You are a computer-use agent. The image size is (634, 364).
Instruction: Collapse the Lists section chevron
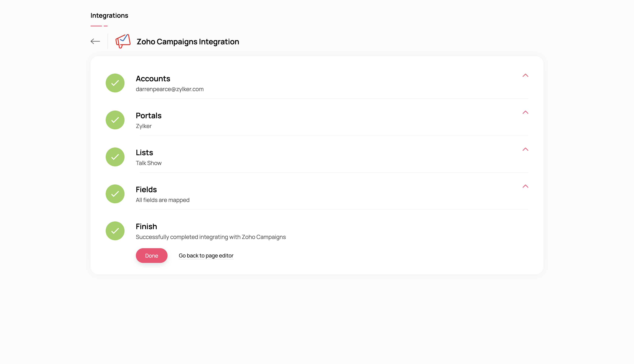pyautogui.click(x=525, y=149)
